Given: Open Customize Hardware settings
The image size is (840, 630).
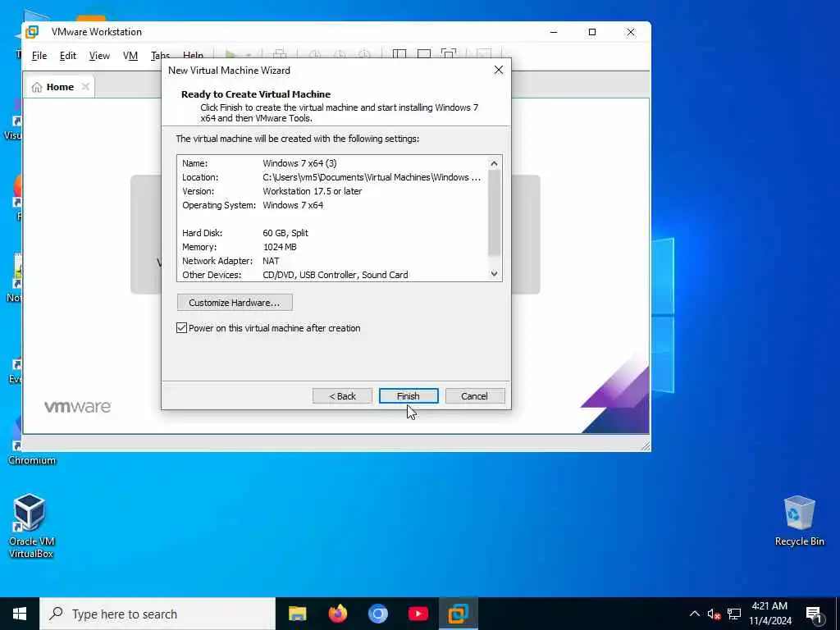Looking at the screenshot, I should tap(235, 303).
